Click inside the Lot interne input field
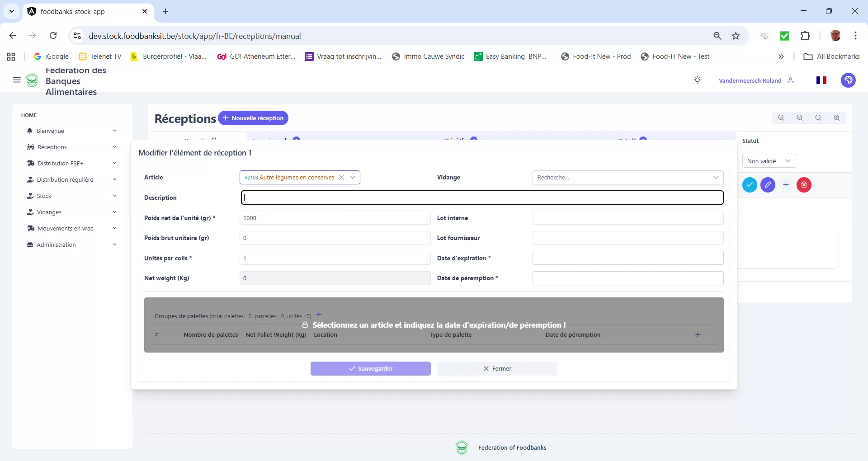Viewport: 868px width, 461px height. (x=627, y=217)
